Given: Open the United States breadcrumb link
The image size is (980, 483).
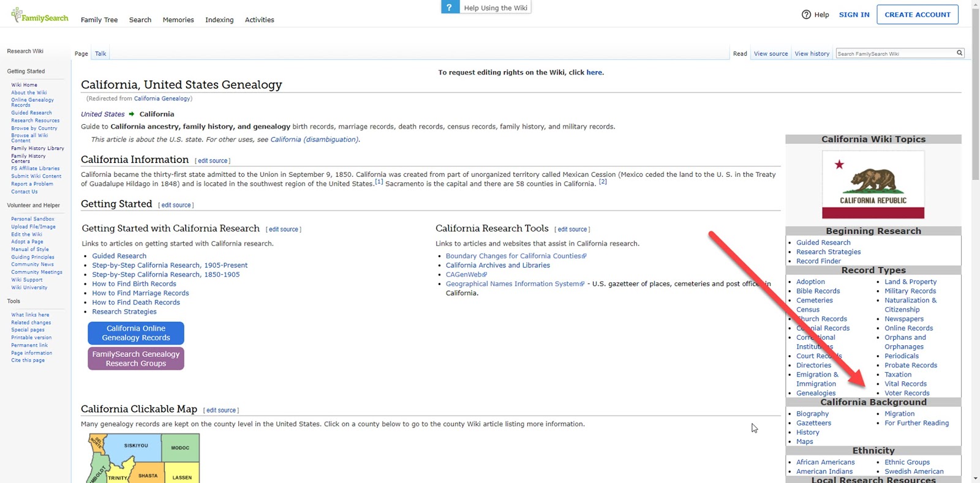Looking at the screenshot, I should point(103,114).
